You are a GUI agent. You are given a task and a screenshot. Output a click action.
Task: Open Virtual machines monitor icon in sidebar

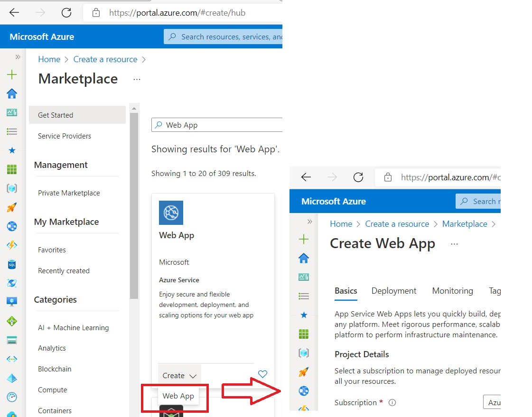coord(12,301)
